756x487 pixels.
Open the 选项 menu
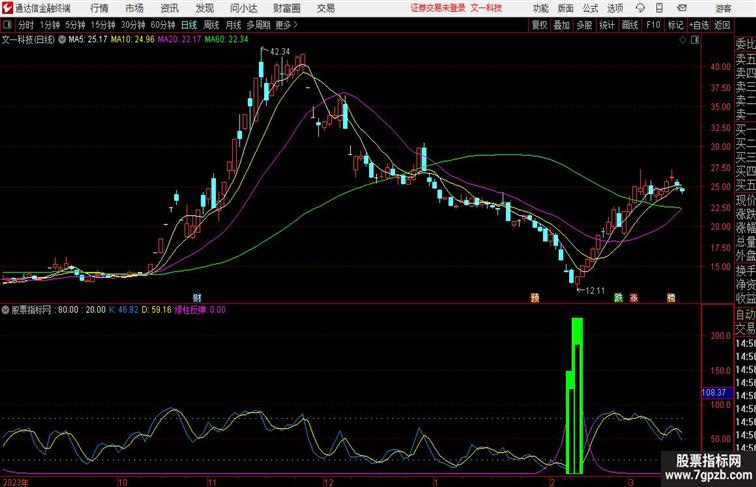pyautogui.click(x=615, y=8)
